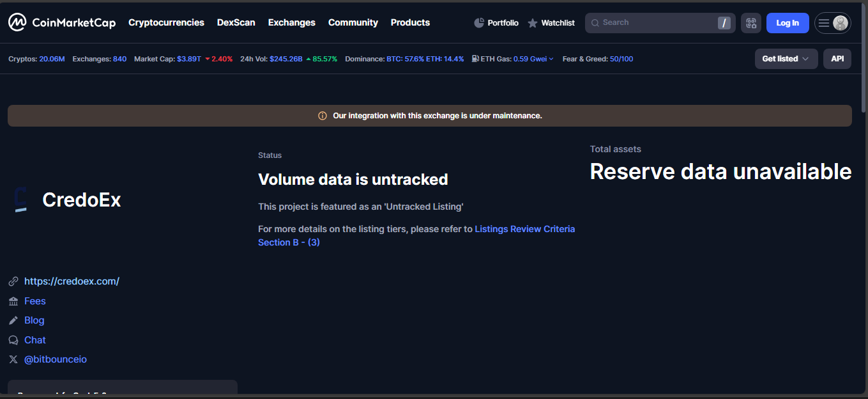Image resolution: width=868 pixels, height=399 pixels.
Task: Click the X (Twitter) icon
Action: (x=13, y=359)
